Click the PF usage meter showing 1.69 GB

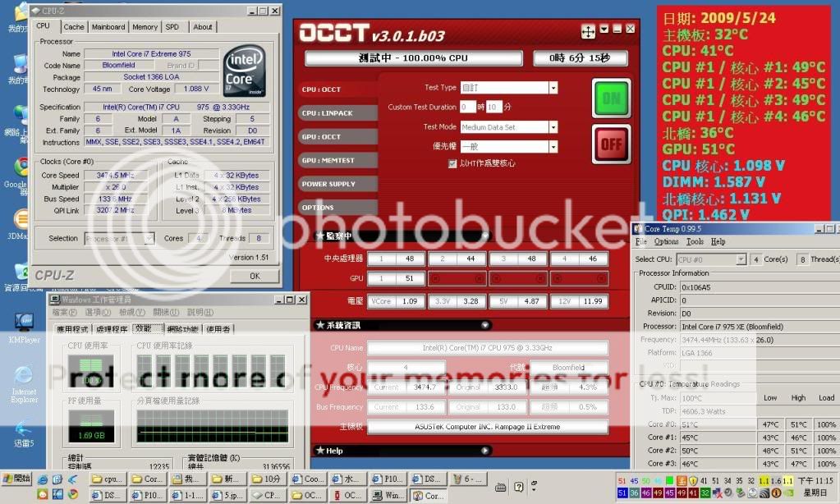pos(91,426)
